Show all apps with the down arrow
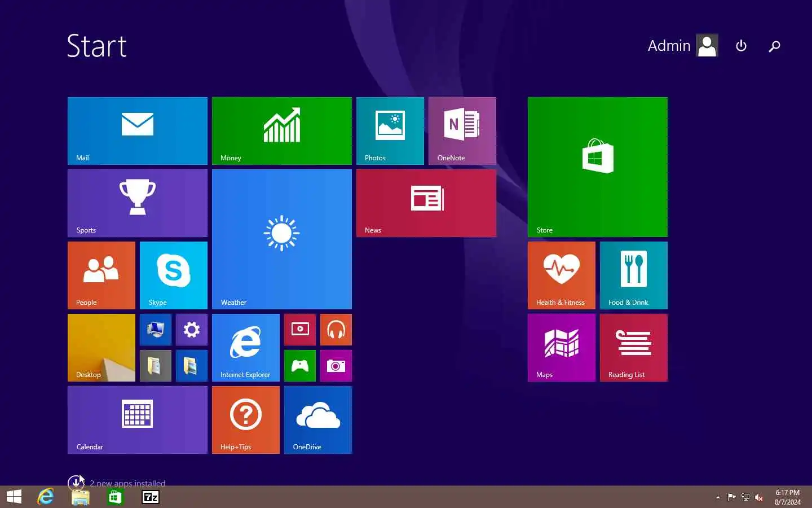The height and width of the screenshot is (508, 812). click(x=75, y=483)
